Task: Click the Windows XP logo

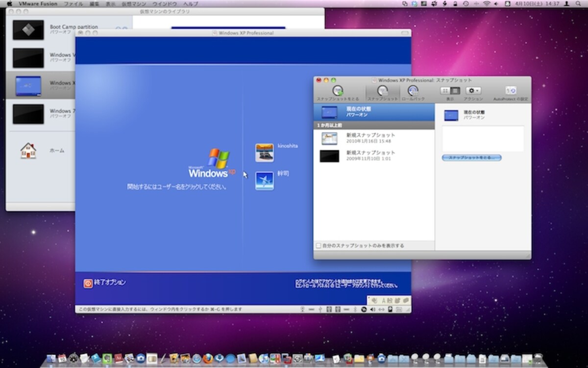Action: 212,163
